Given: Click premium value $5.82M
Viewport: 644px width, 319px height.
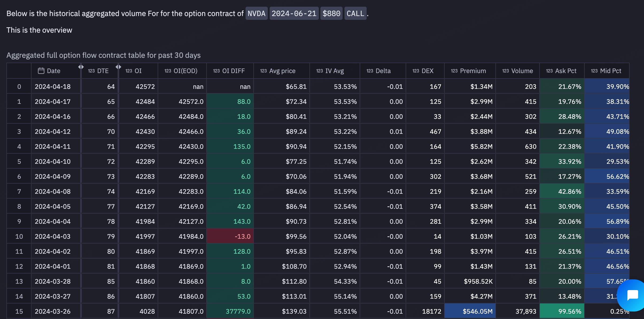Looking at the screenshot, I should 470,146.
